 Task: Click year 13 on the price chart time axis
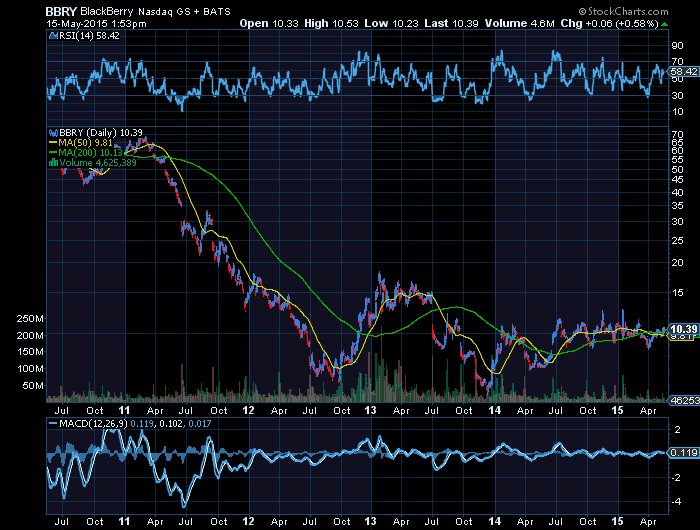coord(371,410)
